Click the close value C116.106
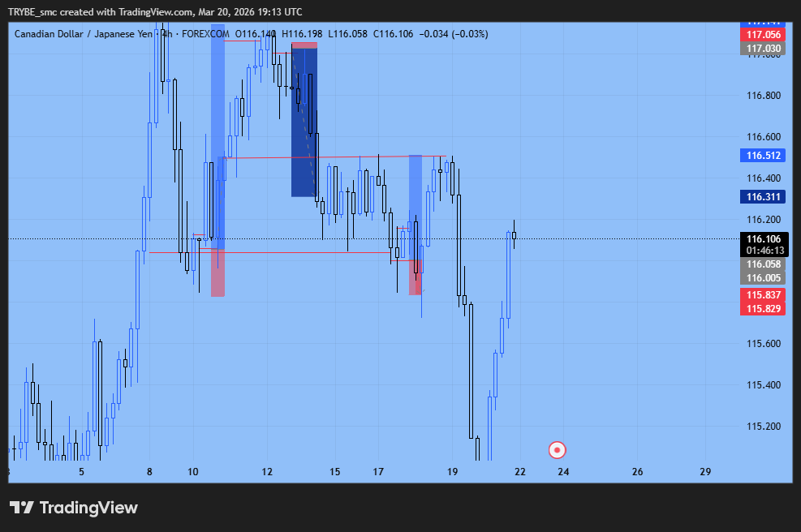 pos(393,34)
